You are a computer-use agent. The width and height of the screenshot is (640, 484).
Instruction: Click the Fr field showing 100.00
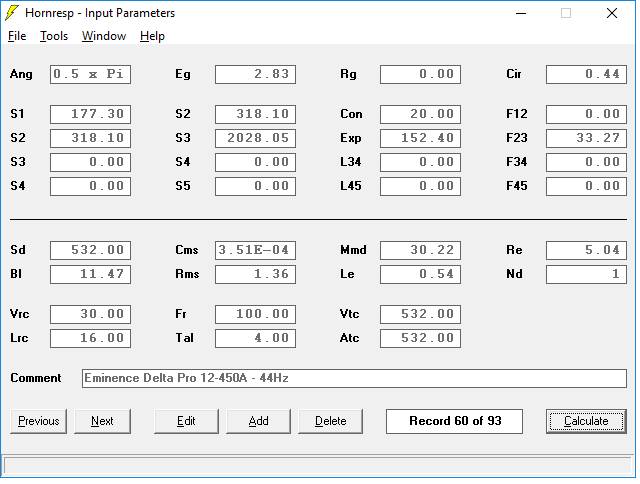[x=255, y=314]
